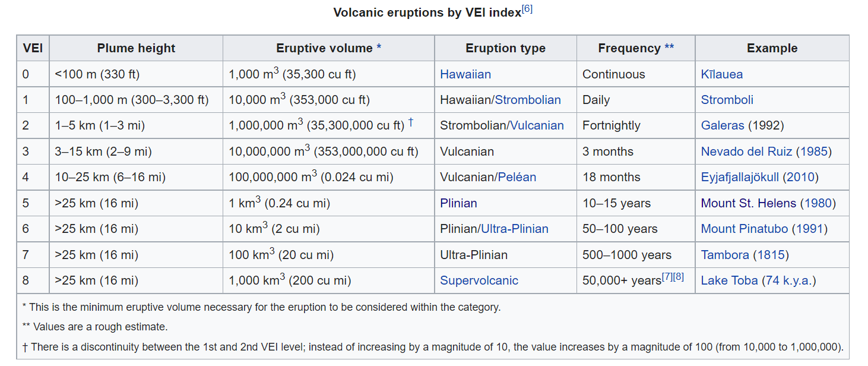Click the asterisk note in the Eruptive volume header

[x=379, y=48]
